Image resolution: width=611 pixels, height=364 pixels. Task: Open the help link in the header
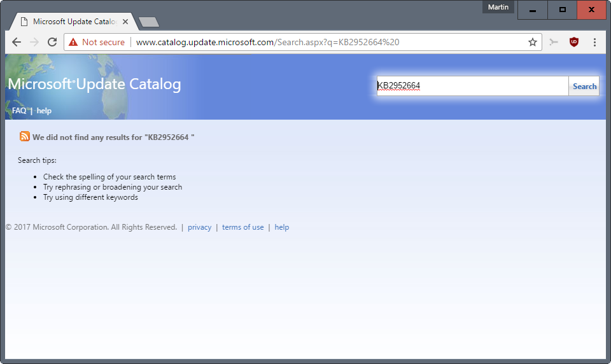[44, 111]
